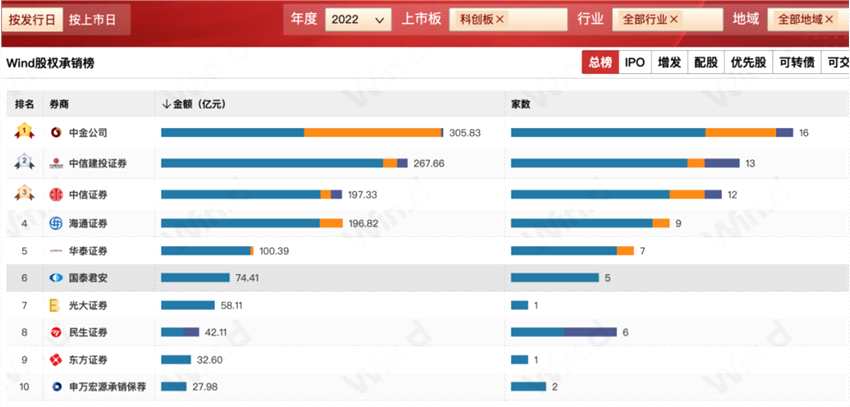This screenshot has width=850, height=407.
Task: Remove the 科创板 filter tag
Action: click(499, 20)
